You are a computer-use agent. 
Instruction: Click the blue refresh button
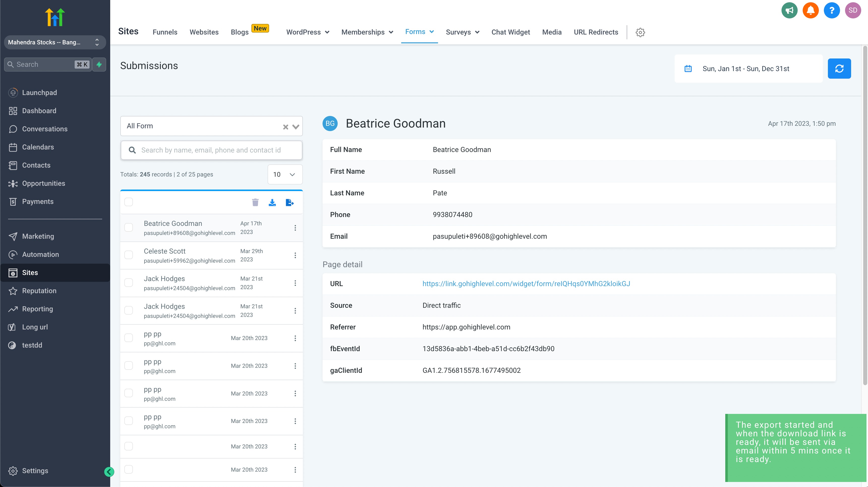[x=839, y=69]
